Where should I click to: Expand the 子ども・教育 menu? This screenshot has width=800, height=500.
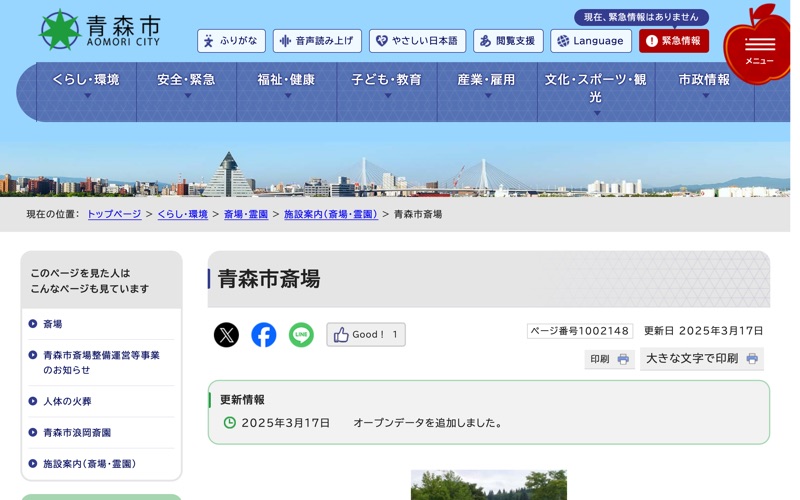[387, 92]
